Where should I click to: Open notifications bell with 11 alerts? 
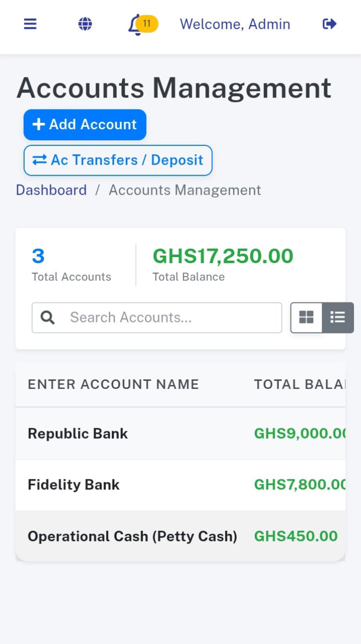136,24
